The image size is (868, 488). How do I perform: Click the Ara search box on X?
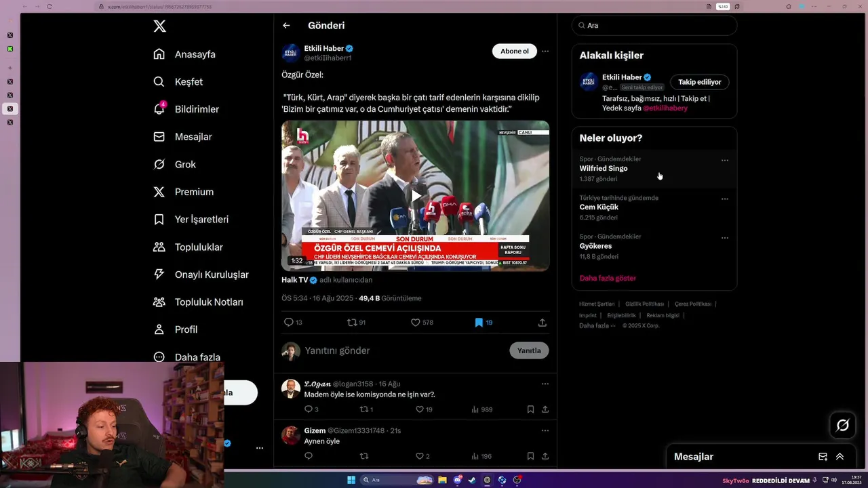654,25
